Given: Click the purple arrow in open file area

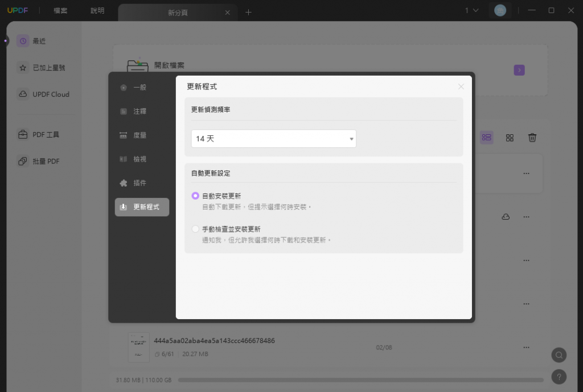Looking at the screenshot, I should pyautogui.click(x=519, y=70).
